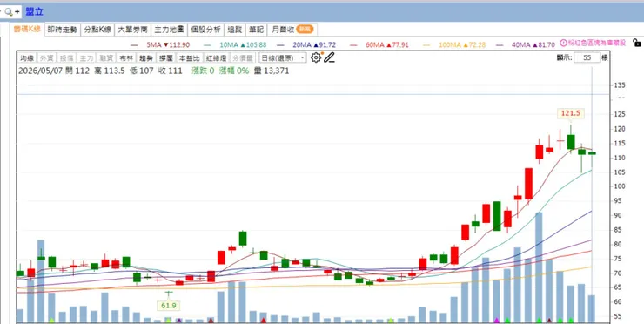Toggle the 布林 Bollinger band overlay
Image resolution: width=644 pixels, height=324 pixels.
pyautogui.click(x=125, y=58)
